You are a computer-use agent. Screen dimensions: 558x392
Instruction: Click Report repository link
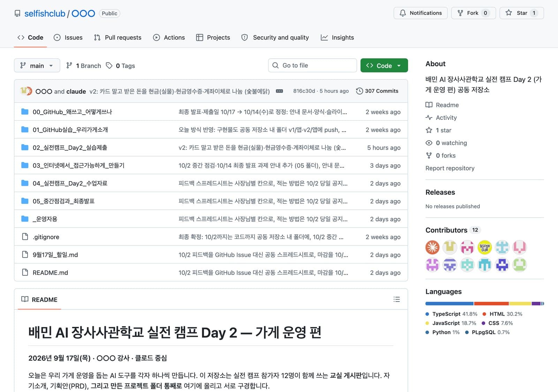(450, 168)
